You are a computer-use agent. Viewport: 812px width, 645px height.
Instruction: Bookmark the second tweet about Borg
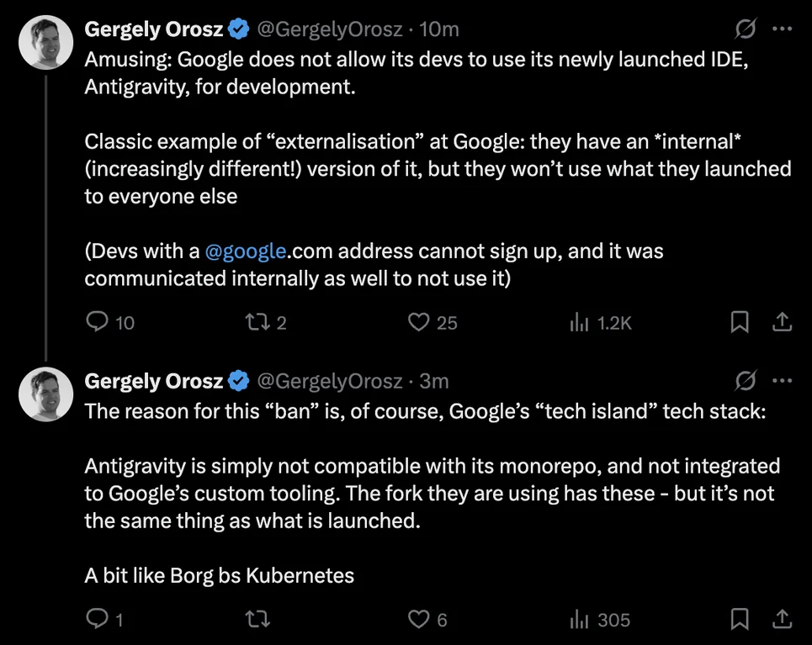coord(740,620)
